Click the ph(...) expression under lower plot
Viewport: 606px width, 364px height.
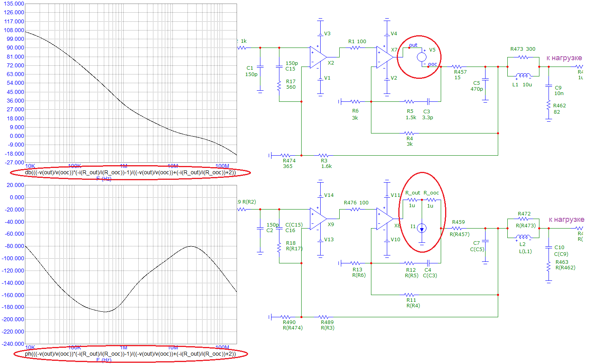coord(130,354)
